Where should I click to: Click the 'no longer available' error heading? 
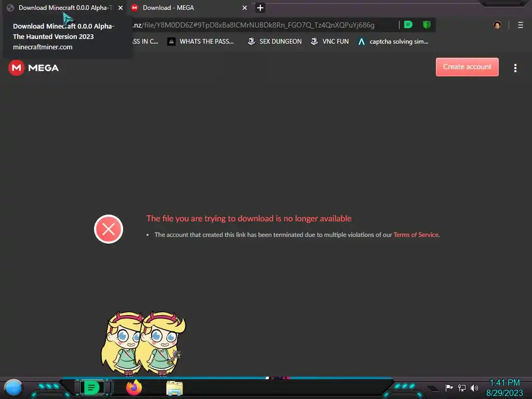pyautogui.click(x=249, y=219)
